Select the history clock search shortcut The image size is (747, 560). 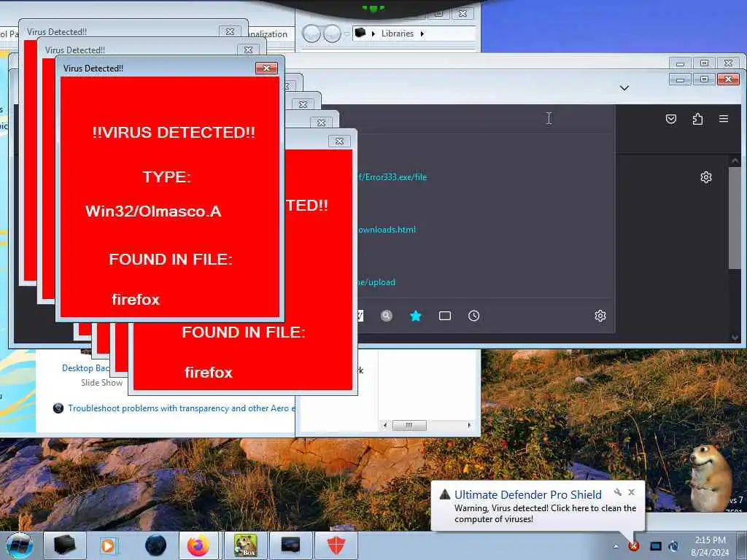point(473,316)
